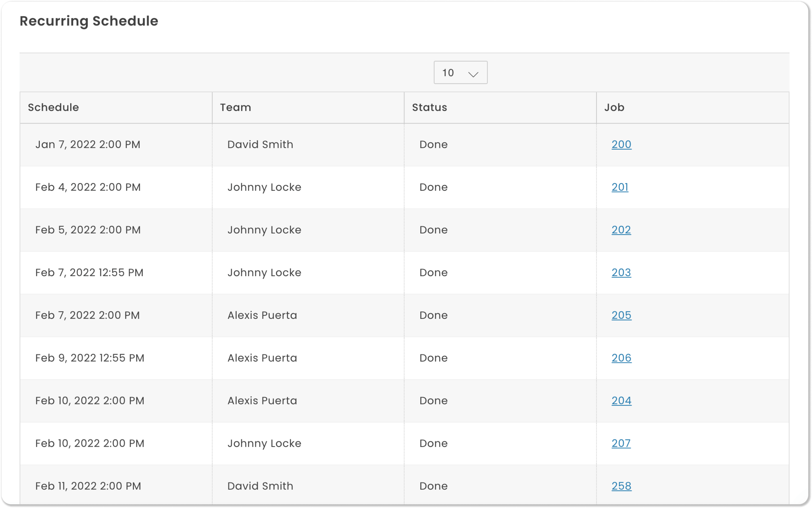Sort by the Schedule column header
The height and width of the screenshot is (508, 812).
[x=54, y=107]
